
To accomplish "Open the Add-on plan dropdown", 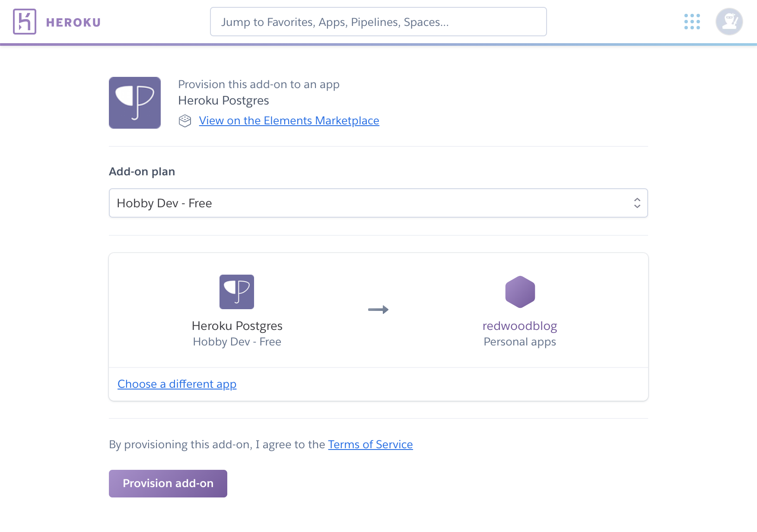I will 378,203.
